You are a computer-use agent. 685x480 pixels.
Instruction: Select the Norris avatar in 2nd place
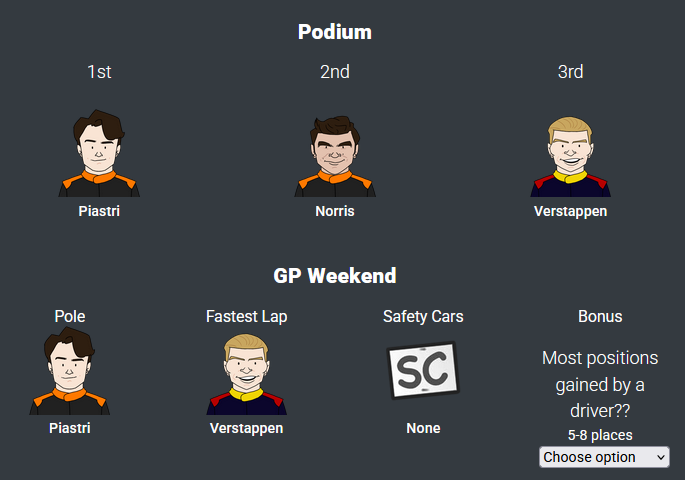[x=335, y=156]
